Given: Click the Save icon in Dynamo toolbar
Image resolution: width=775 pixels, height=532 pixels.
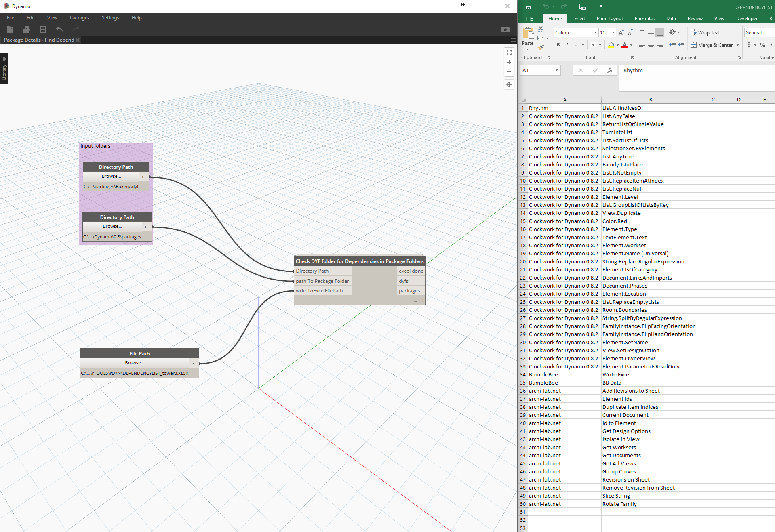Looking at the screenshot, I should (43, 29).
